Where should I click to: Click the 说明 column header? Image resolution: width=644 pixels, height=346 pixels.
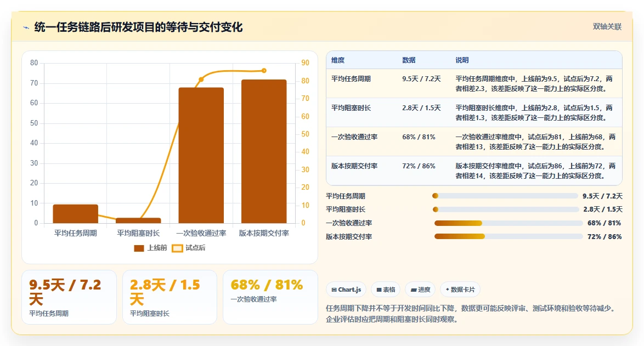462,60
